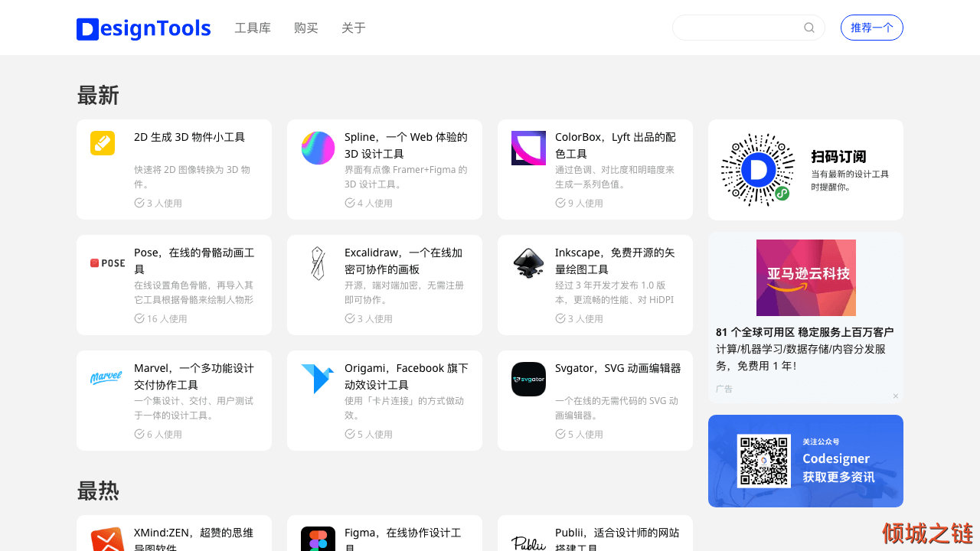The image size is (980, 551).
Task: Click the check icon beside 4 人使用
Action: coord(350,203)
